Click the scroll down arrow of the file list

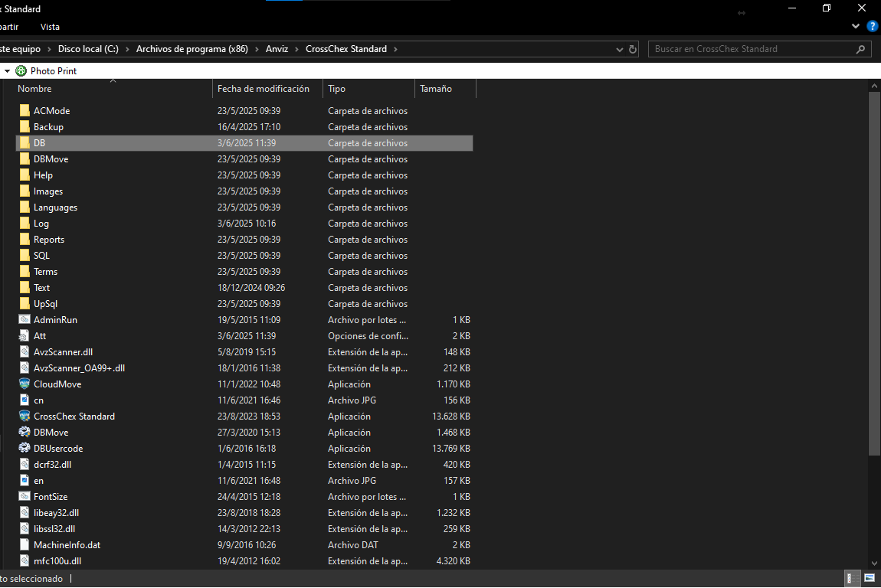pos(874,563)
